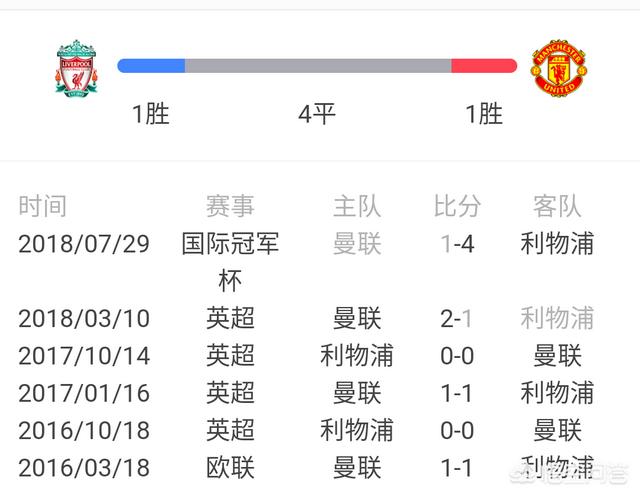640x496 pixels.
Task: Click the 比分 column header
Action: pos(457,206)
